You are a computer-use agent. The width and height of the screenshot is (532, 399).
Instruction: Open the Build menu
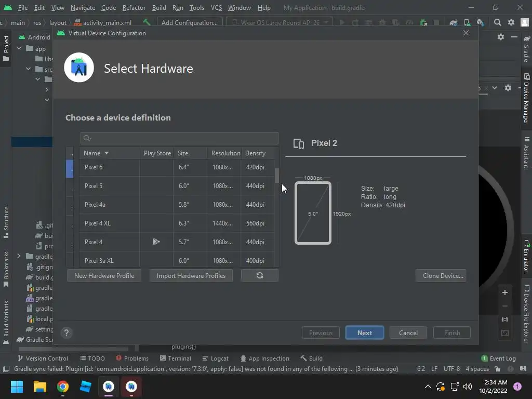(159, 7)
